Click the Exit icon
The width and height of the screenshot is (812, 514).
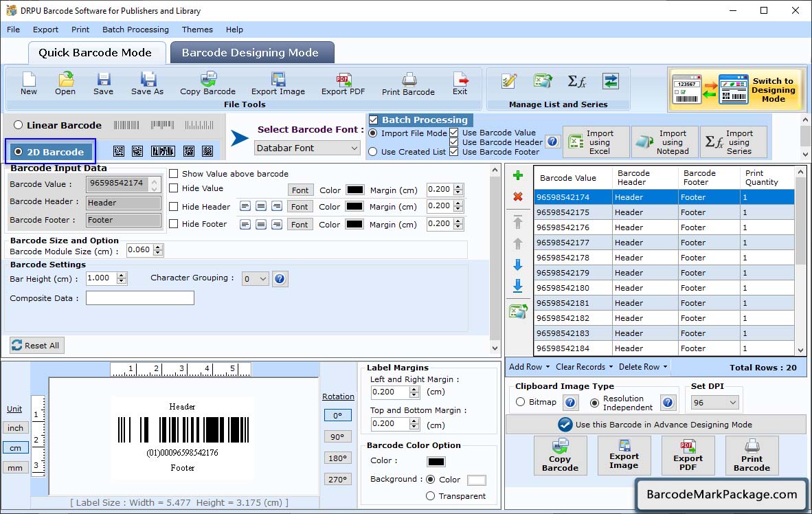460,84
